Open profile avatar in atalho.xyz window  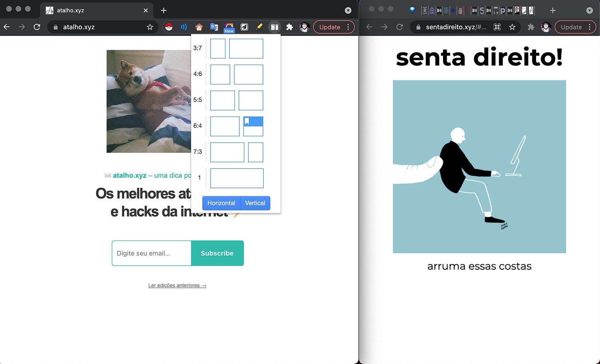tap(305, 27)
